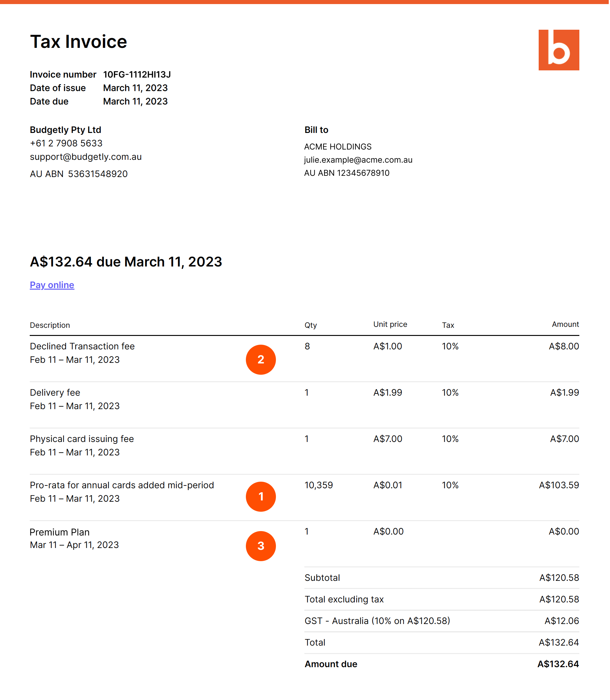
Task: Click the Bill to ACME HOLDINGS name
Action: click(338, 147)
